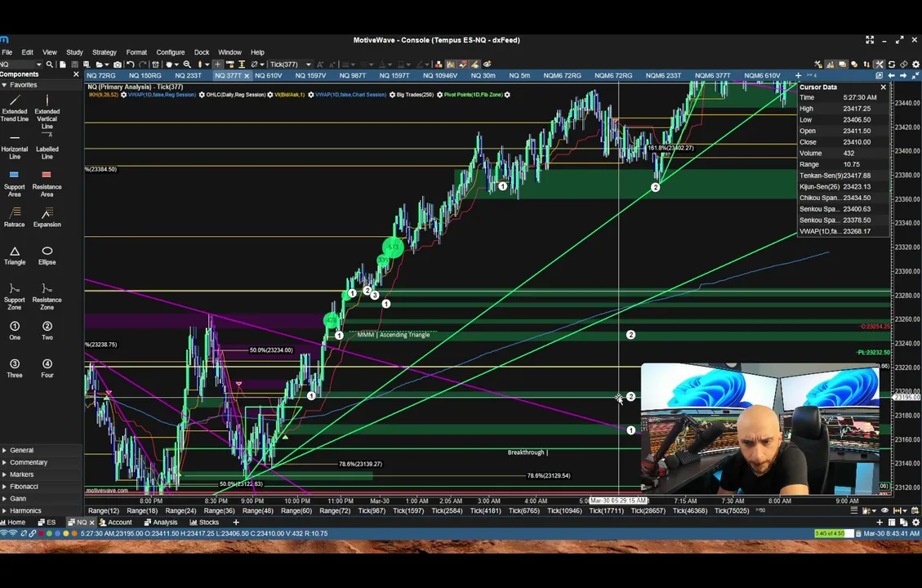
Task: Choose the Support Zone tool
Action: point(15,297)
